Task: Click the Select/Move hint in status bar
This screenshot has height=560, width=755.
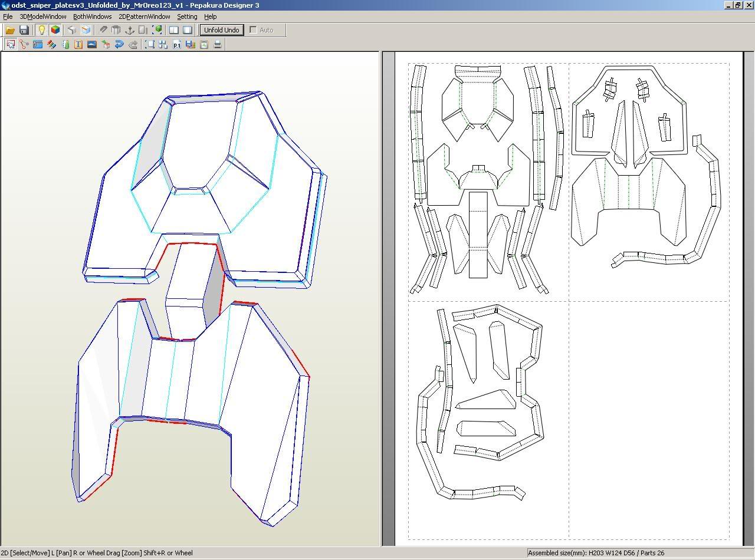Action: point(97,553)
